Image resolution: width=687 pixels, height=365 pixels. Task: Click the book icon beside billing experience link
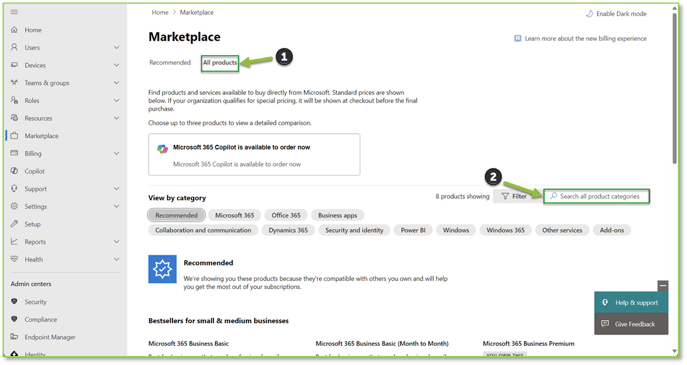517,39
